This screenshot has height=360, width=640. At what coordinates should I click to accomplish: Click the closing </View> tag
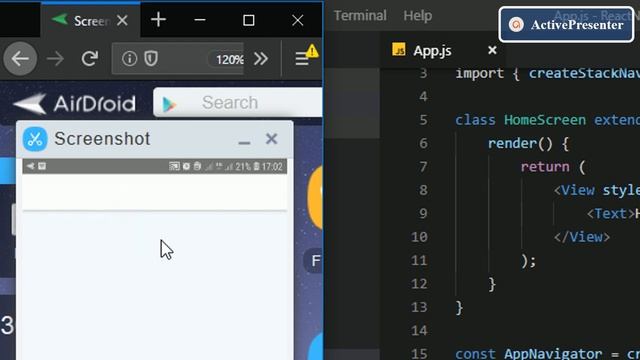click(582, 237)
